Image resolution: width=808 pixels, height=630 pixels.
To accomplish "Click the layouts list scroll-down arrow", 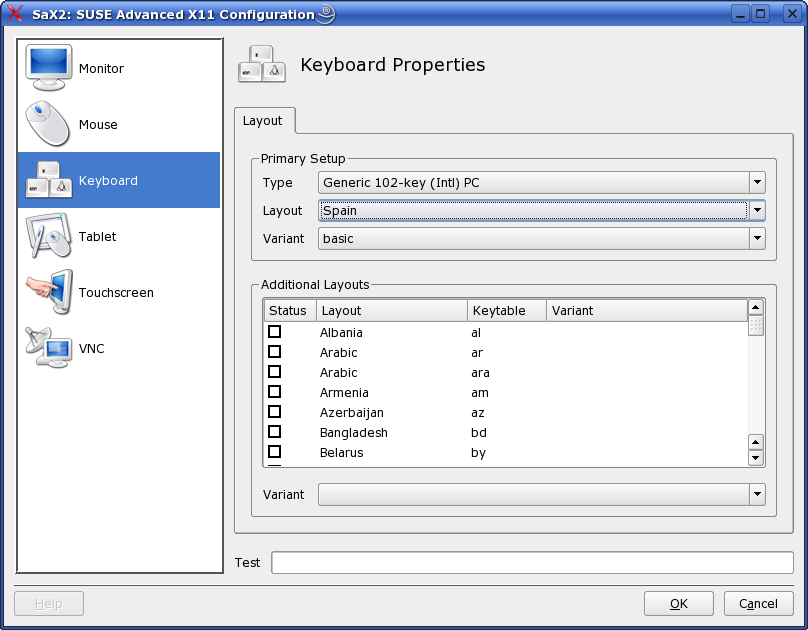I will point(755,458).
